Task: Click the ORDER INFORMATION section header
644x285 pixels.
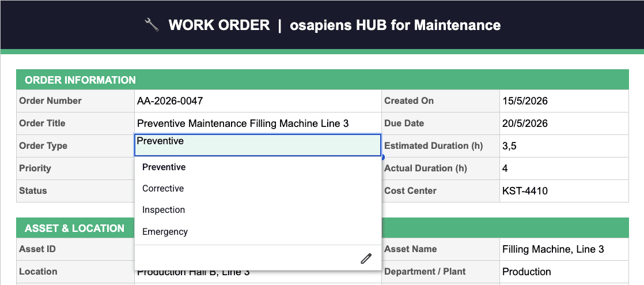Action: pos(323,80)
